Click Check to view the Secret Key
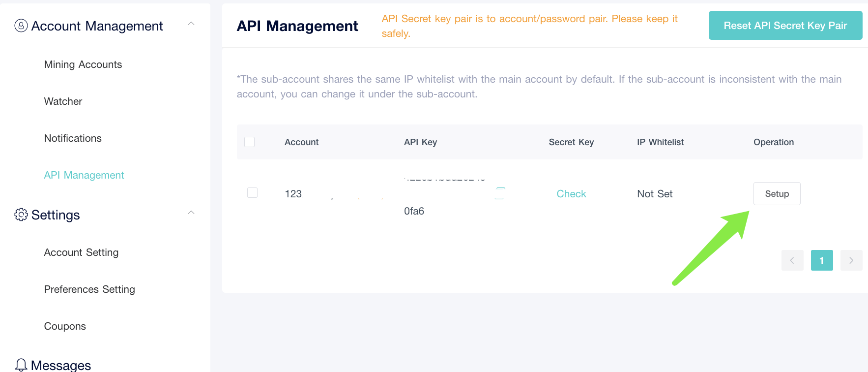Image resolution: width=868 pixels, height=372 pixels. point(571,193)
